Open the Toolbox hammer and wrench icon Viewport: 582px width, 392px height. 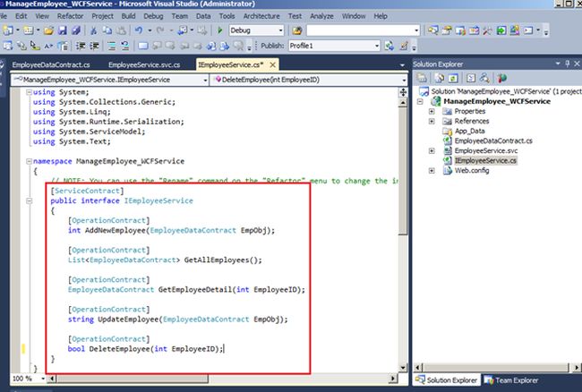(487, 30)
